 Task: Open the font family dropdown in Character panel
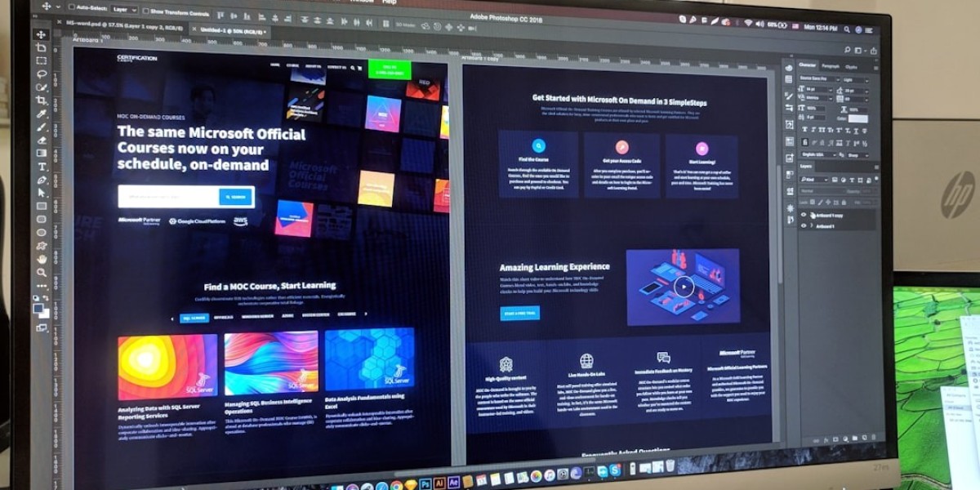(821, 79)
